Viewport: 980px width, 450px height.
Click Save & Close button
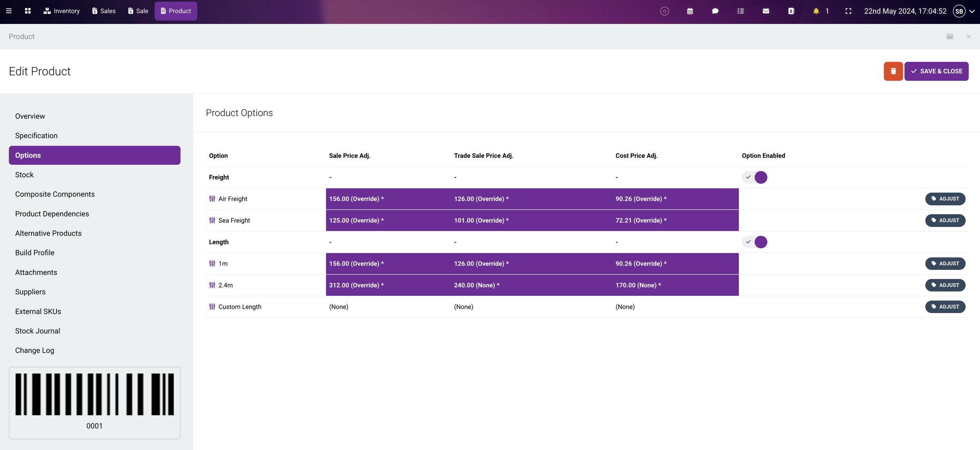[x=936, y=71]
